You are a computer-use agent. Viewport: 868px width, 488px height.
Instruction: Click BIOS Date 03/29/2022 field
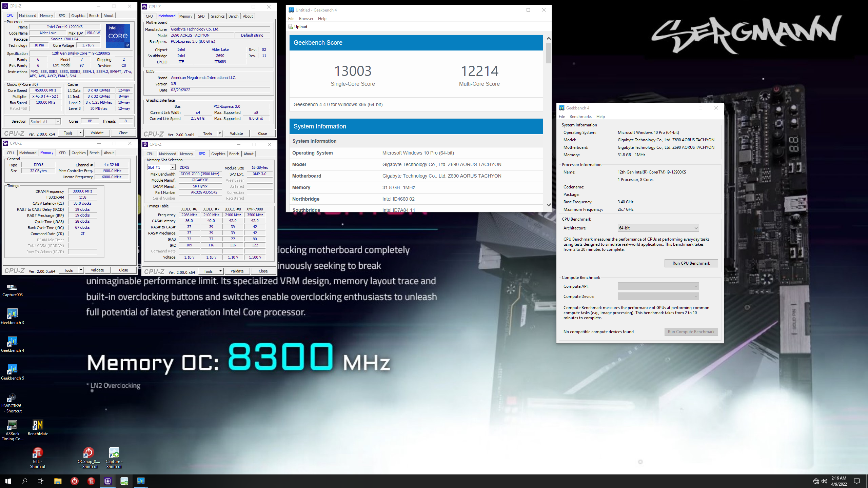pos(220,90)
